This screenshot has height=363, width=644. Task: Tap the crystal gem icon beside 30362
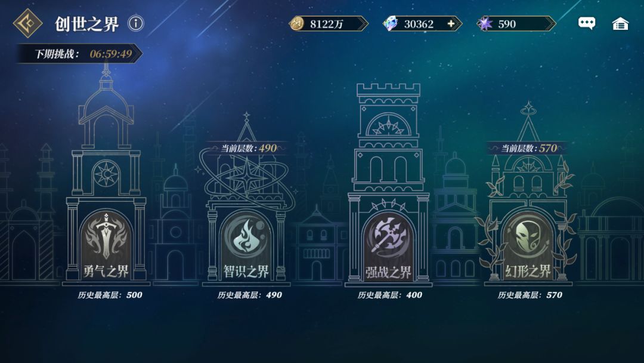tap(390, 23)
